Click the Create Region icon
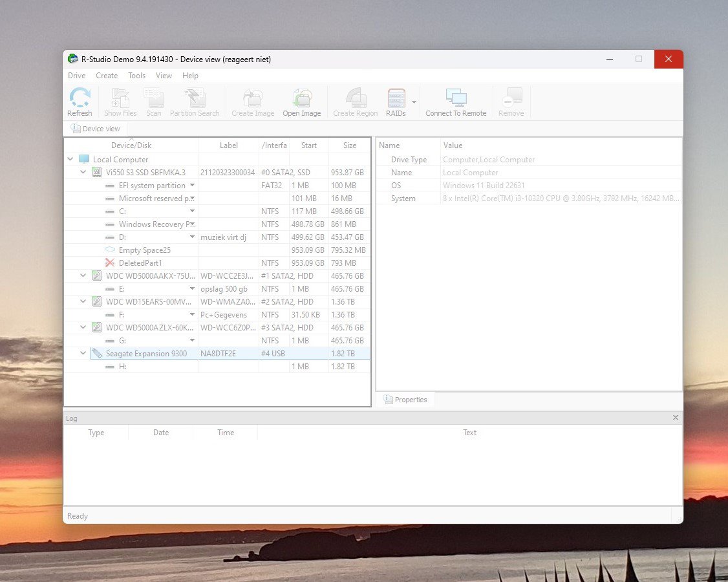 [355, 99]
